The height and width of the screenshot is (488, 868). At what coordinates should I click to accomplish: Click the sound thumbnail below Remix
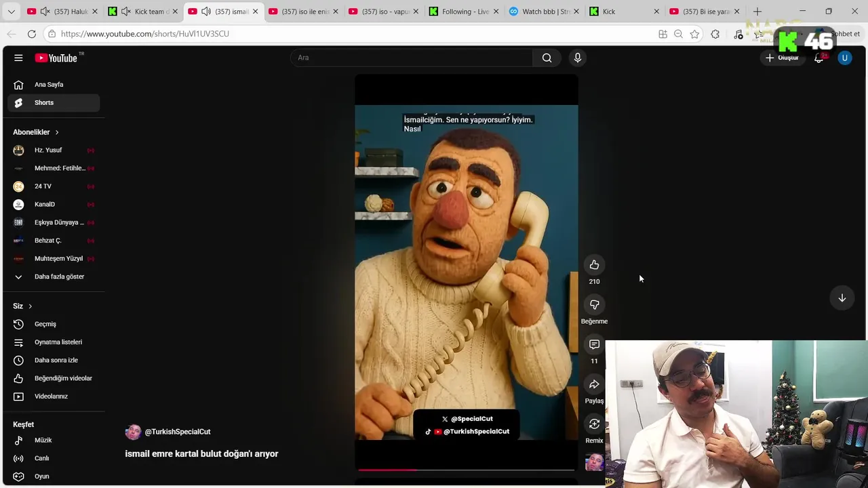(594, 462)
